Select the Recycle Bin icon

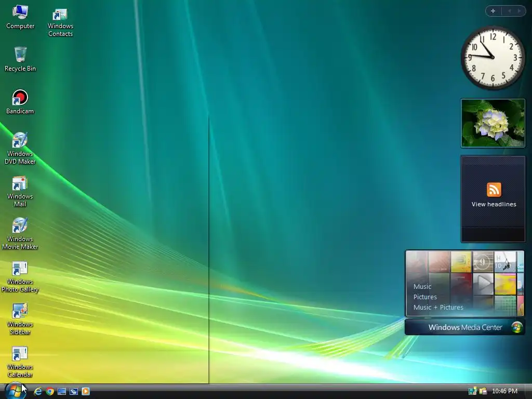click(20, 59)
